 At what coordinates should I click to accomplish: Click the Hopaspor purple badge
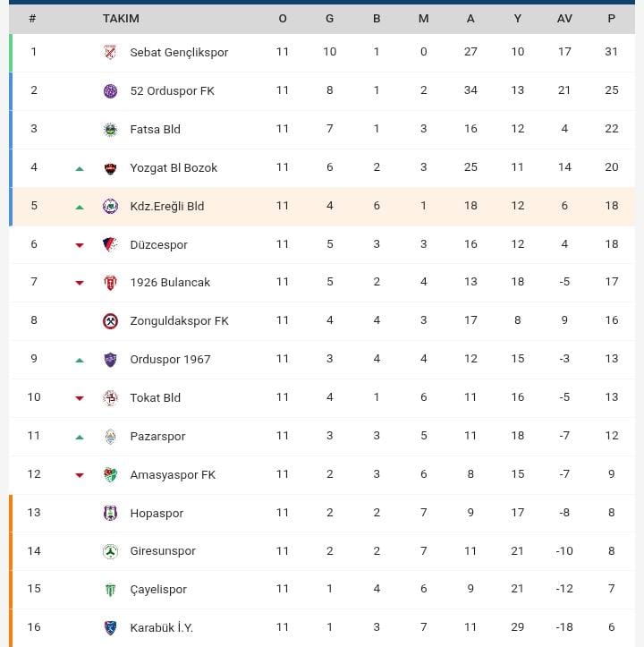point(110,513)
